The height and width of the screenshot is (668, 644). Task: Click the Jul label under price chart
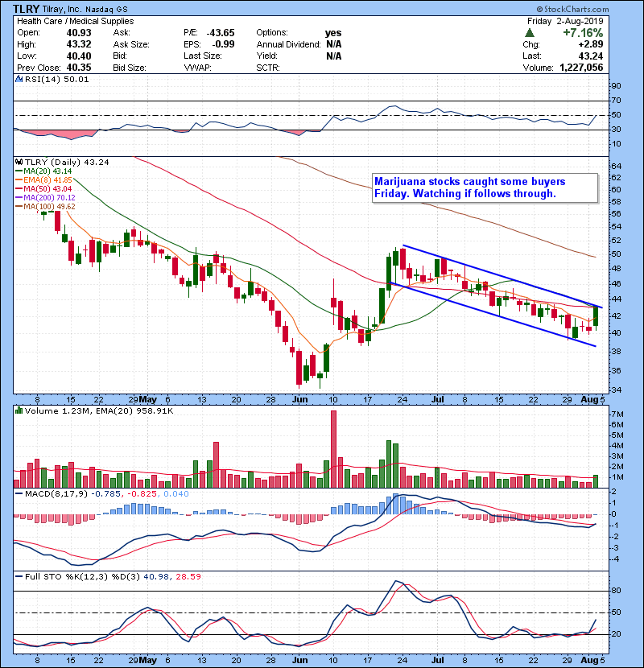(437, 400)
